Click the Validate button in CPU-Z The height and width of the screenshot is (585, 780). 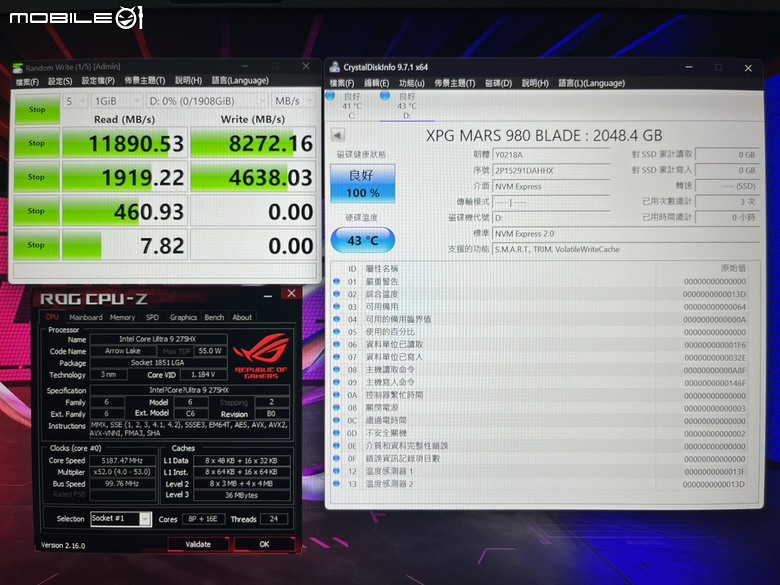coord(198,544)
